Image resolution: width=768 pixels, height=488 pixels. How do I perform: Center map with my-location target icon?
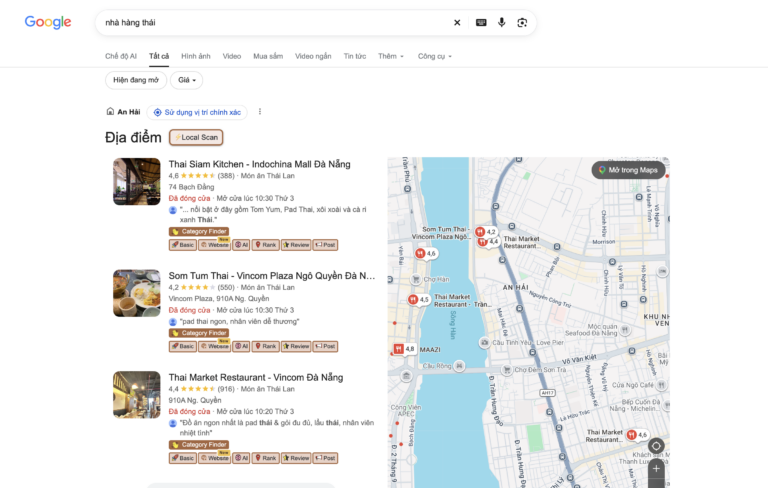(656, 446)
